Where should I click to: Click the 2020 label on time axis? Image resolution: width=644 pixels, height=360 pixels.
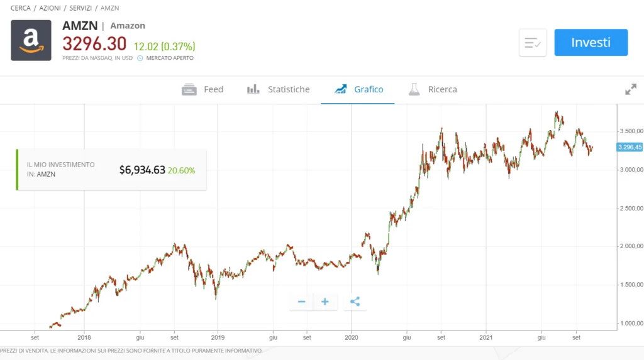tap(351, 337)
